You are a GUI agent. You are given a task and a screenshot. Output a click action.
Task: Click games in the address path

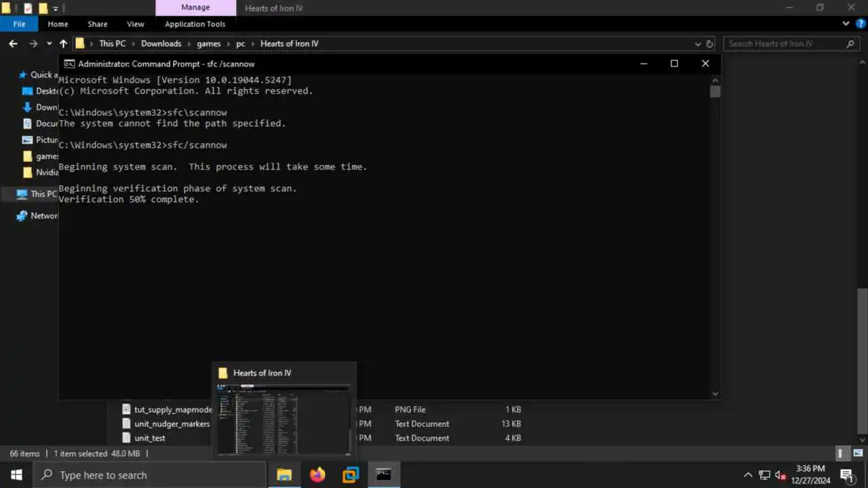point(209,43)
